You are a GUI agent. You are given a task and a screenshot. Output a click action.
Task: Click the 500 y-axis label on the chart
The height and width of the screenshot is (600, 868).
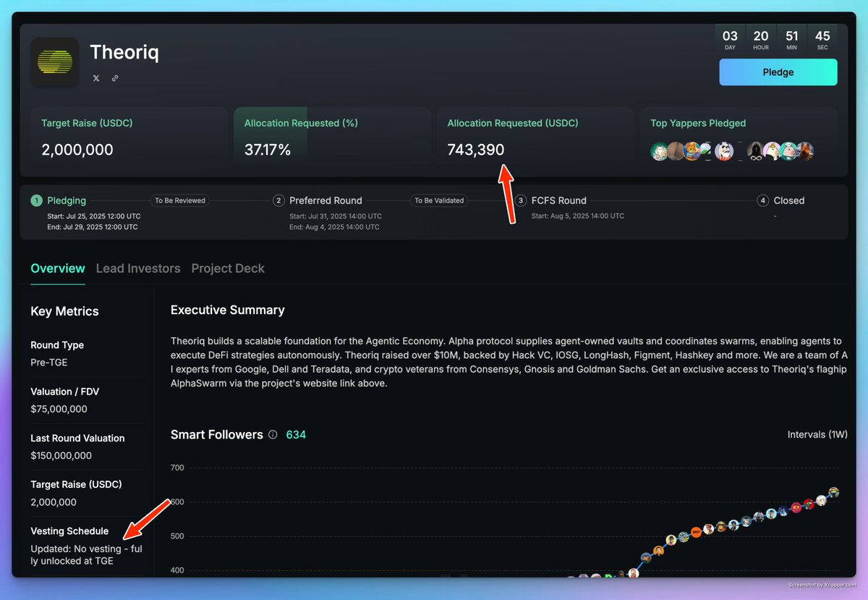[177, 536]
